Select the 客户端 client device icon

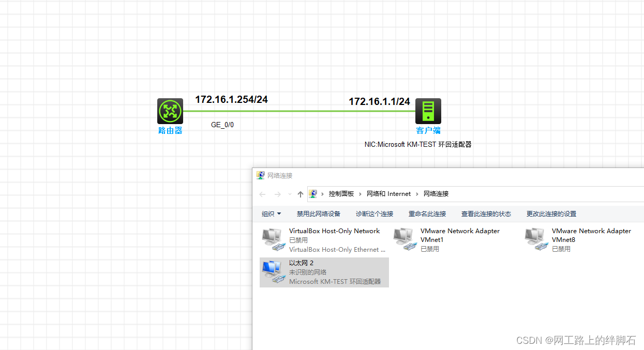point(428,111)
